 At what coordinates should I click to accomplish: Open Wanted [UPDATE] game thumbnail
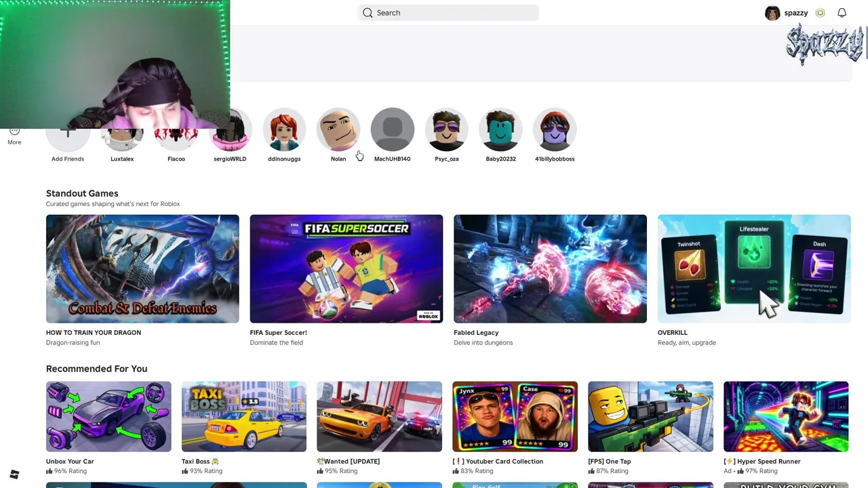tap(379, 416)
